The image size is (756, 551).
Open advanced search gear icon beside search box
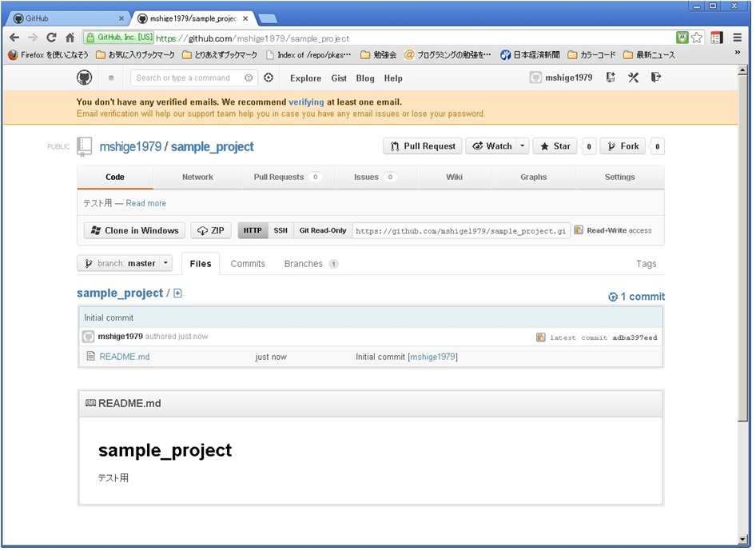coord(269,78)
